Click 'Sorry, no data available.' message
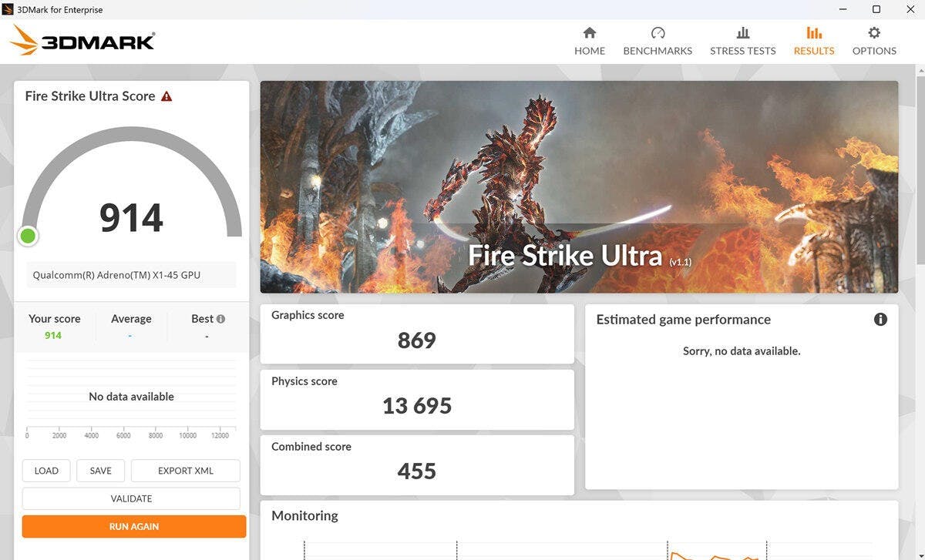This screenshot has width=925, height=560. pos(742,351)
